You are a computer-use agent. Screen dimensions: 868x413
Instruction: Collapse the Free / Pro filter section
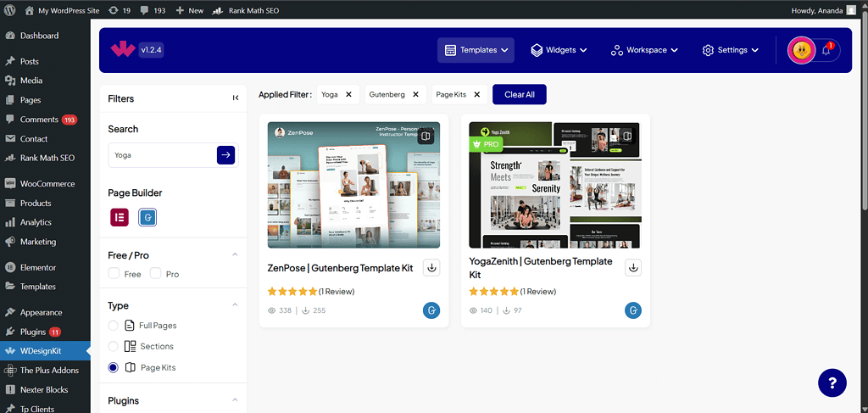pyautogui.click(x=235, y=255)
